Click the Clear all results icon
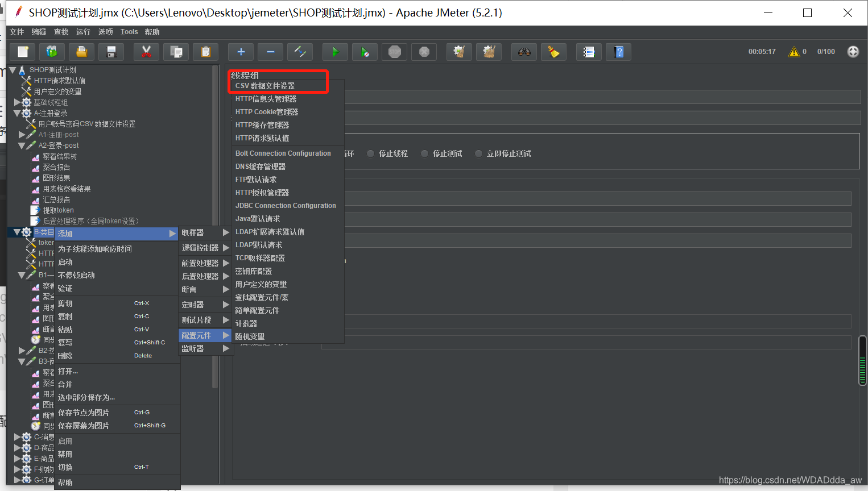The width and height of the screenshot is (868, 491). pyautogui.click(x=489, y=52)
